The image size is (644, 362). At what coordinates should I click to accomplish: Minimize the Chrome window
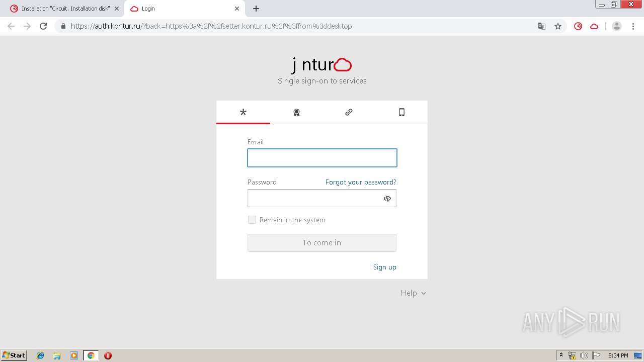602,5
